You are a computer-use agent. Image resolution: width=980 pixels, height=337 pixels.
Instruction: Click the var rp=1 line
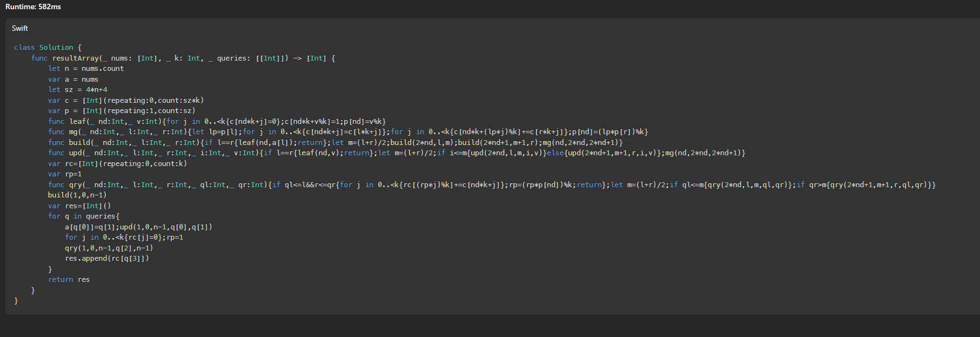coord(65,174)
